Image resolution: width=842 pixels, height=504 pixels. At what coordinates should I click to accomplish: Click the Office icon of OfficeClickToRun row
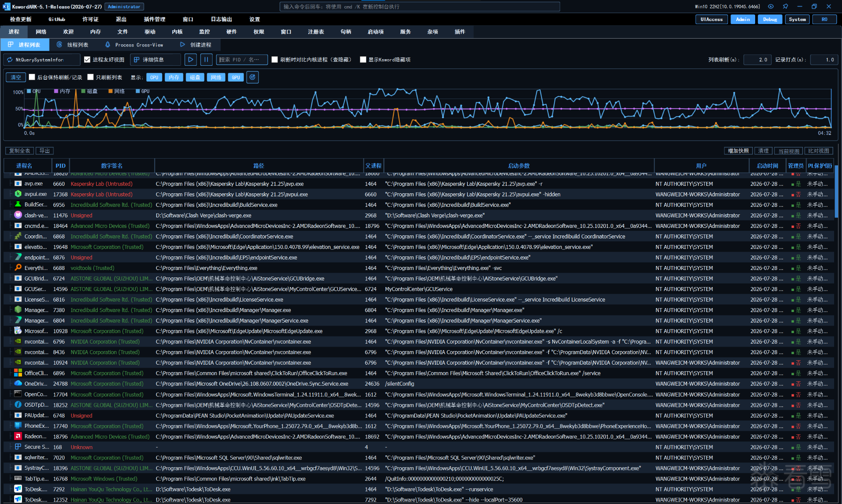[x=18, y=373]
